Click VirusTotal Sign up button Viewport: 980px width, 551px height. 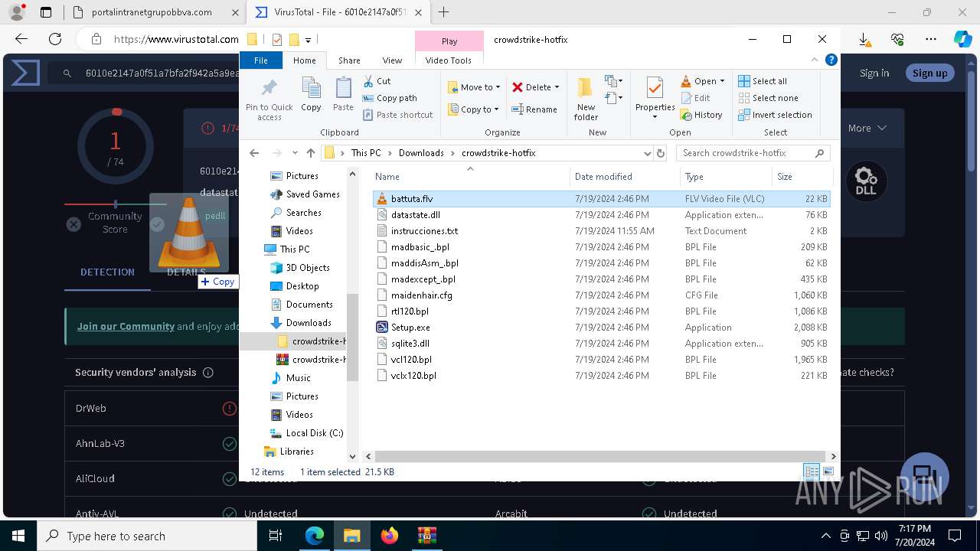click(929, 73)
